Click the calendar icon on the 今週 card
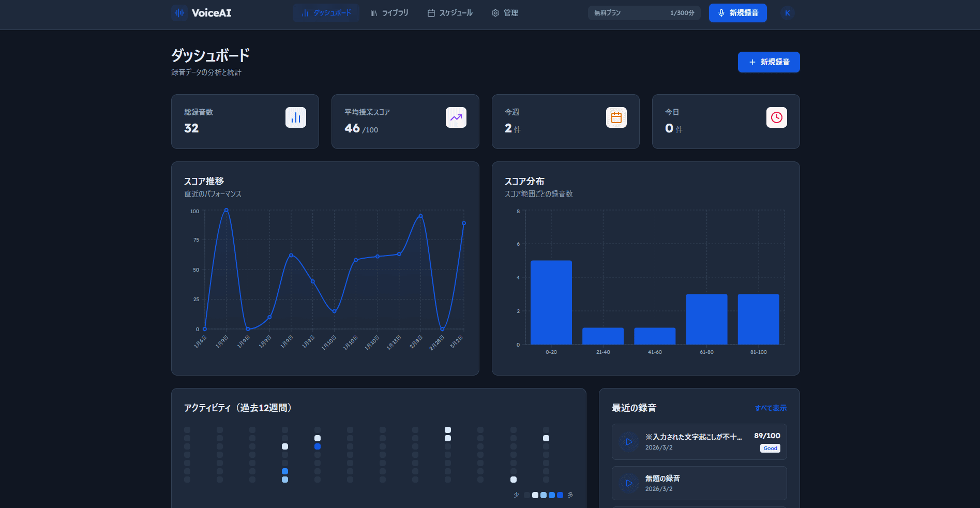This screenshot has width=980, height=508. (x=616, y=117)
